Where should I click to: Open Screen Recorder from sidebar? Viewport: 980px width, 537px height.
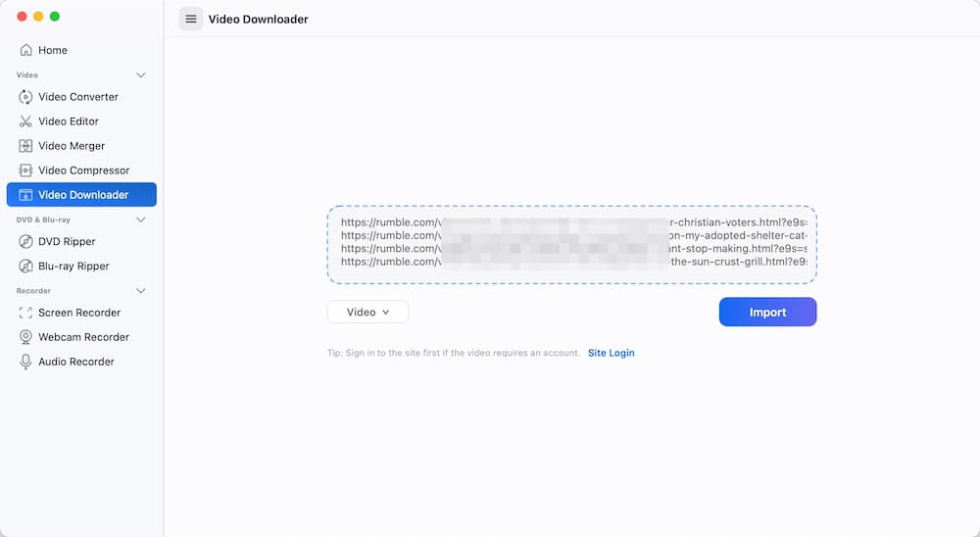tap(81, 313)
